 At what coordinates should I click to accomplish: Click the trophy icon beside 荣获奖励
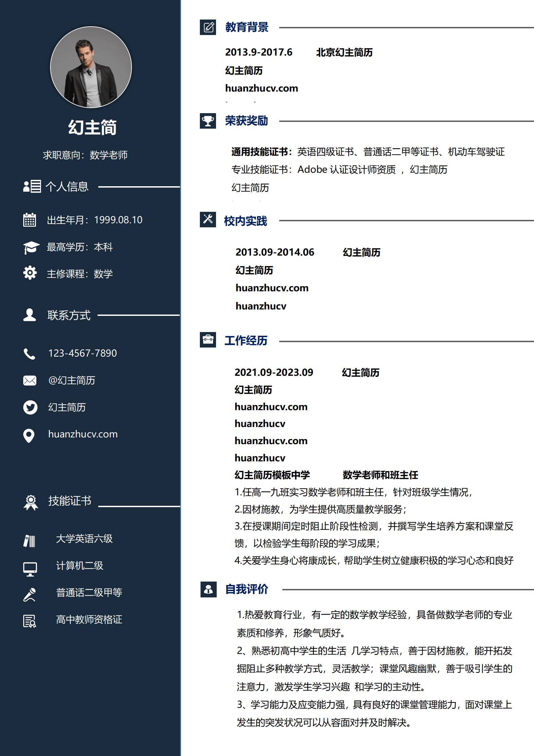(208, 121)
